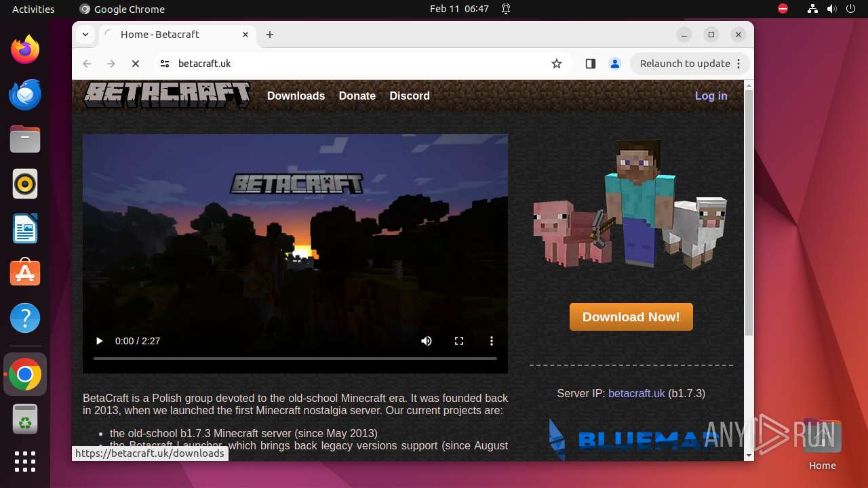The width and height of the screenshot is (868, 488).
Task: Bookmark this page with the star
Action: (x=557, y=64)
